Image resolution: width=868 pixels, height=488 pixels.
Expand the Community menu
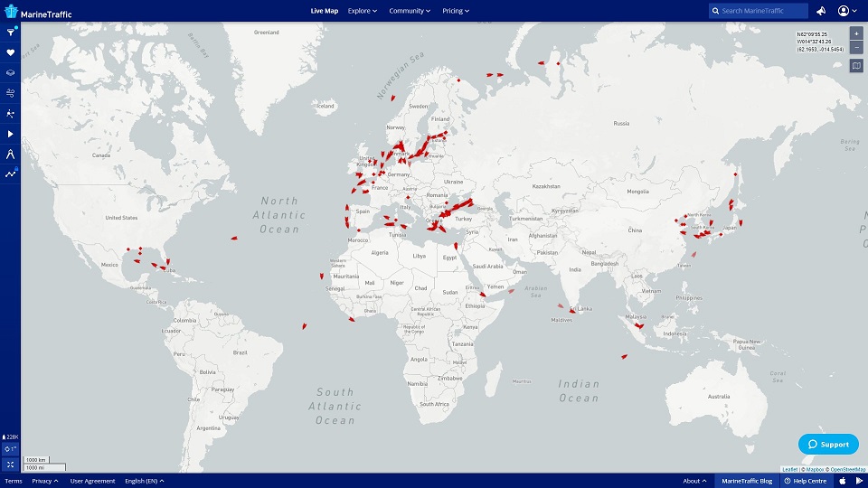tap(410, 11)
